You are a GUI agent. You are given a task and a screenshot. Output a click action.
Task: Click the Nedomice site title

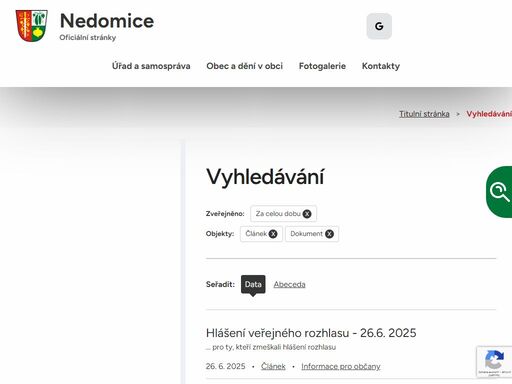[107, 21]
